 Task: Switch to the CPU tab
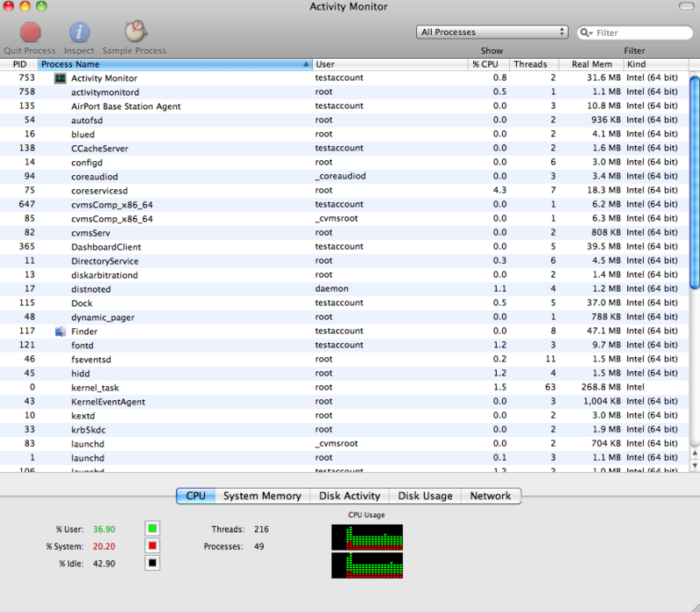[195, 496]
